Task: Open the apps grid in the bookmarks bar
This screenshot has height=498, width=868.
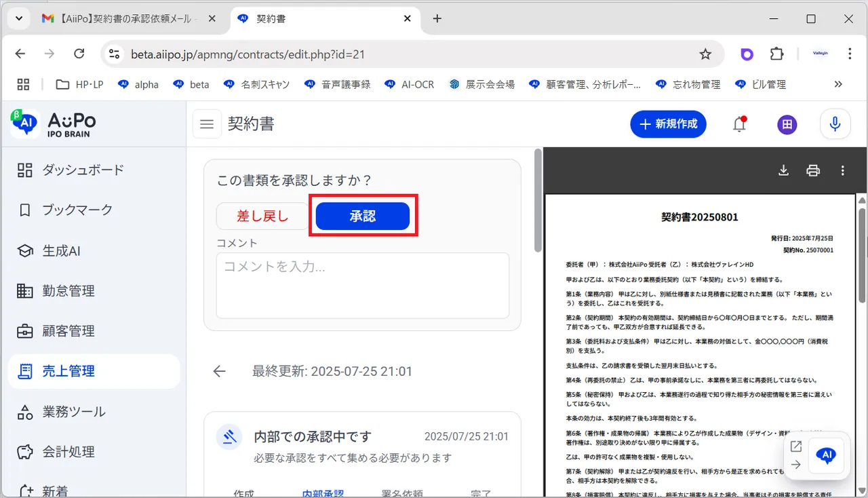Action: click(23, 84)
